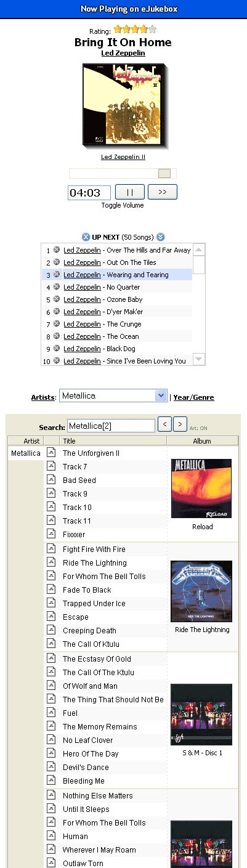This screenshot has width=247, height=868.
Task: Skip to next song button
Action: coord(163,192)
